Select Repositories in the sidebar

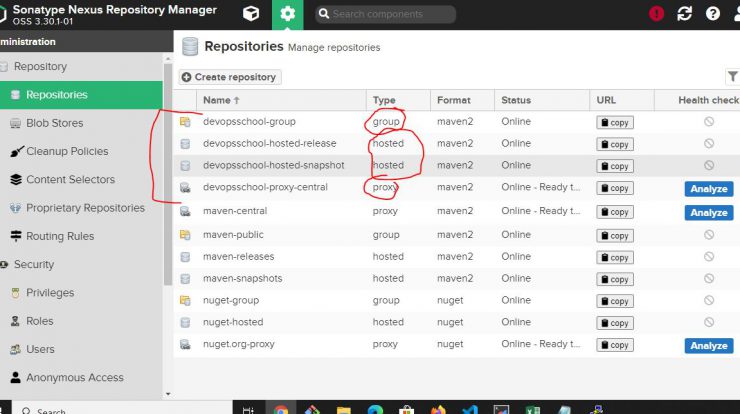pos(81,95)
